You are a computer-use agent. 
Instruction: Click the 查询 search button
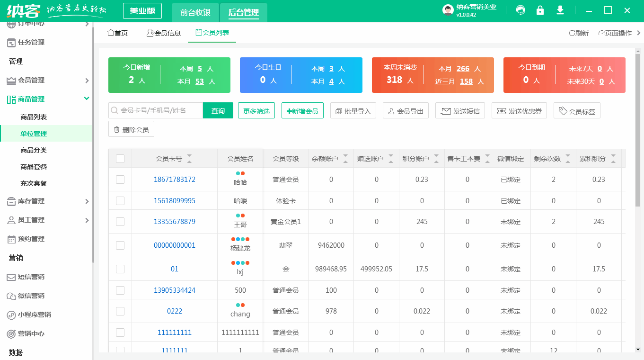pos(218,110)
